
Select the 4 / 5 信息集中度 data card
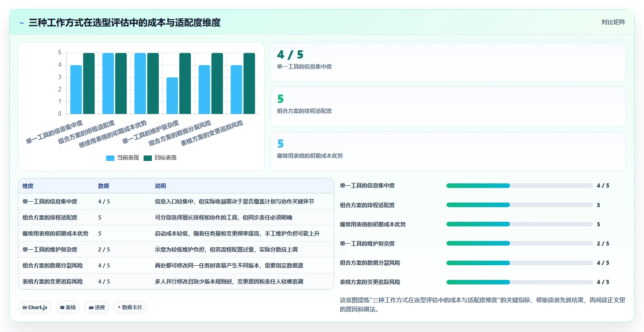pyautogui.click(x=448, y=62)
